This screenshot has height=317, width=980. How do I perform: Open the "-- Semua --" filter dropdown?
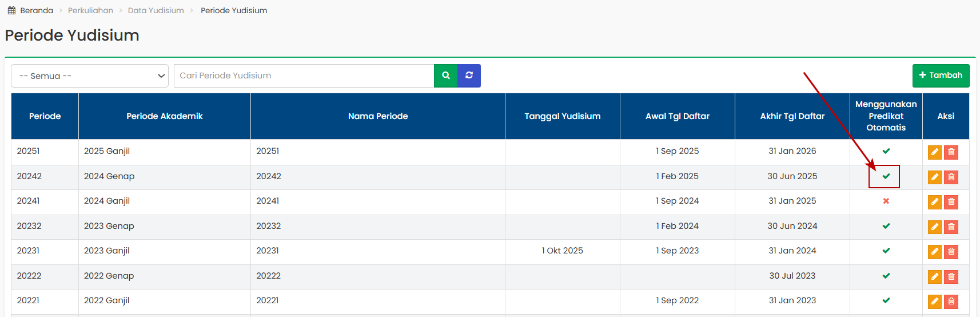point(90,76)
